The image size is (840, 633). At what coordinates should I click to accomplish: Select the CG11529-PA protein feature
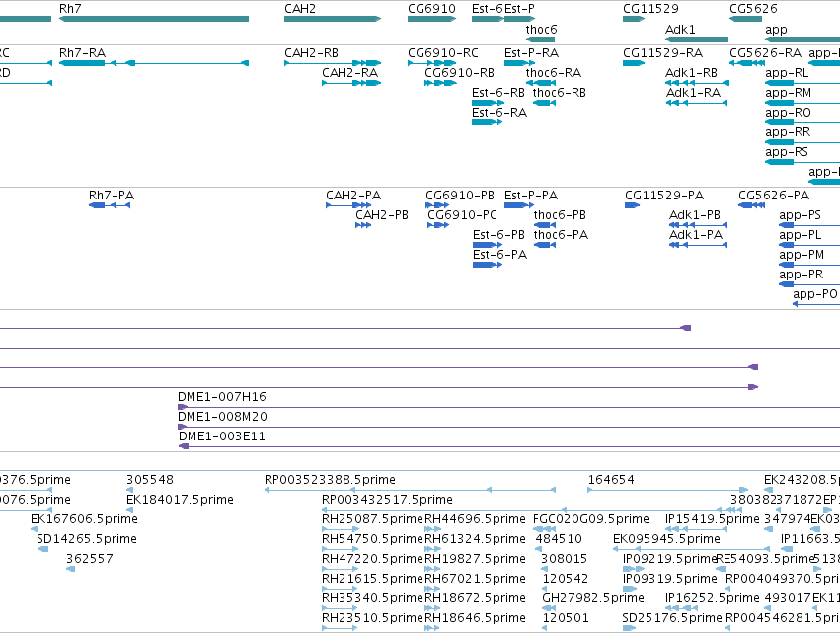pos(632,205)
